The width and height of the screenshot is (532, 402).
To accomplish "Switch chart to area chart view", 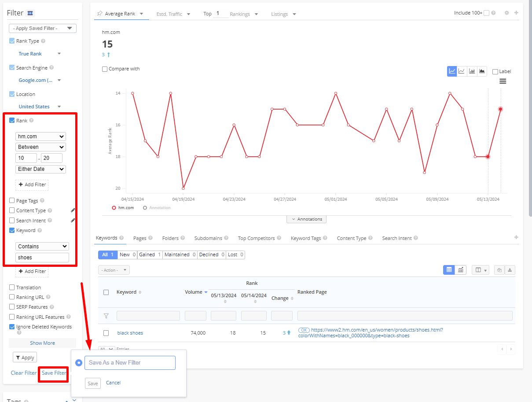I will pos(482,71).
